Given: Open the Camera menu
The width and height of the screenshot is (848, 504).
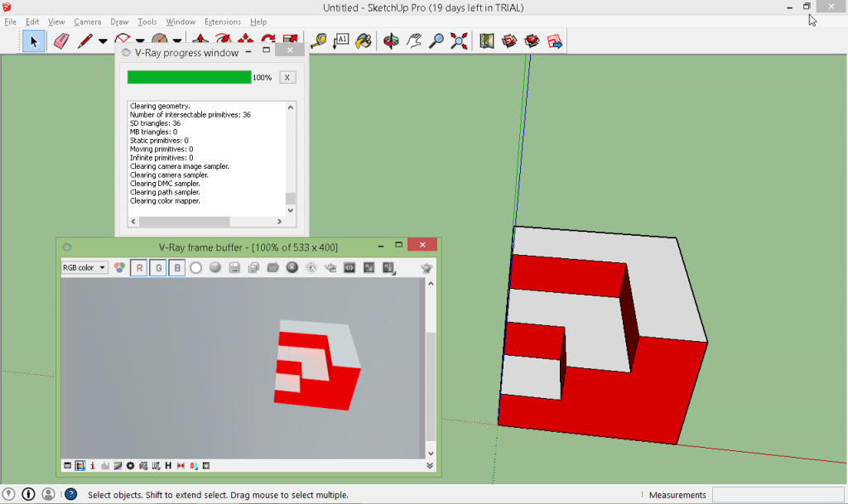Looking at the screenshot, I should pos(86,22).
